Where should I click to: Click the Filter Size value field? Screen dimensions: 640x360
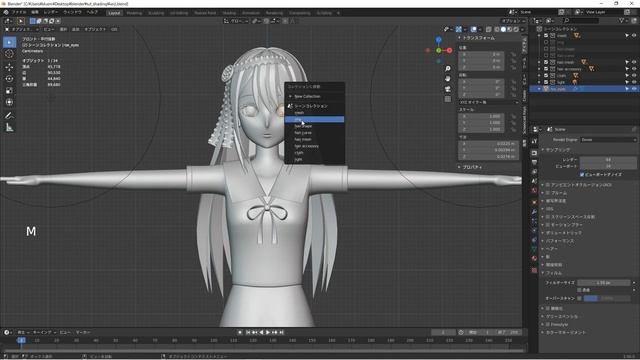pyautogui.click(x=604, y=282)
